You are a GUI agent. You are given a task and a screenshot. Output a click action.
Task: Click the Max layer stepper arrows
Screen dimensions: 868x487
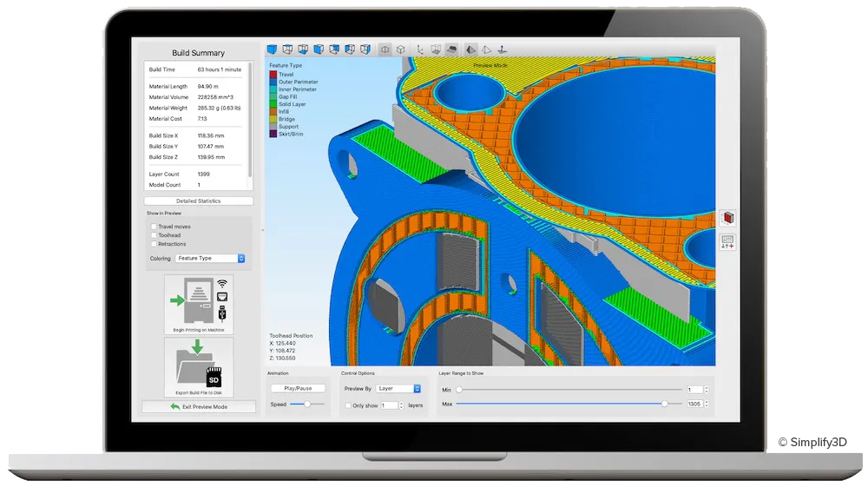coord(707,404)
